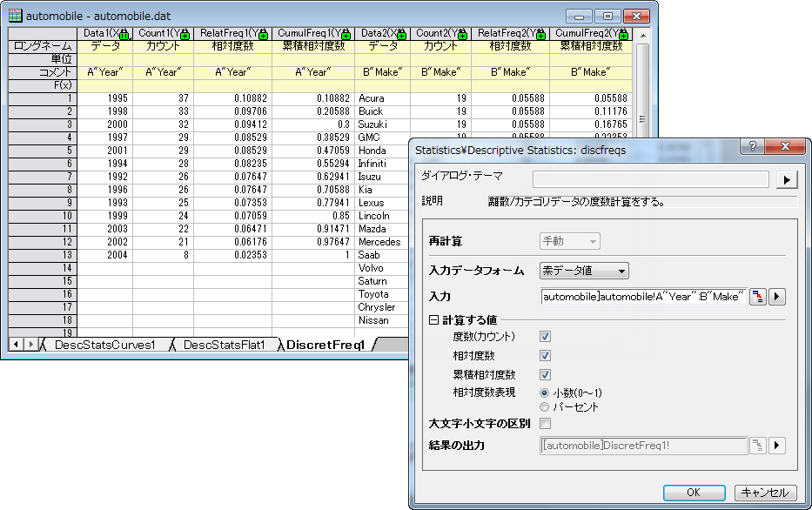812x510 pixels.
Task: Collapse the 計算する値 section
Action: pyautogui.click(x=433, y=320)
